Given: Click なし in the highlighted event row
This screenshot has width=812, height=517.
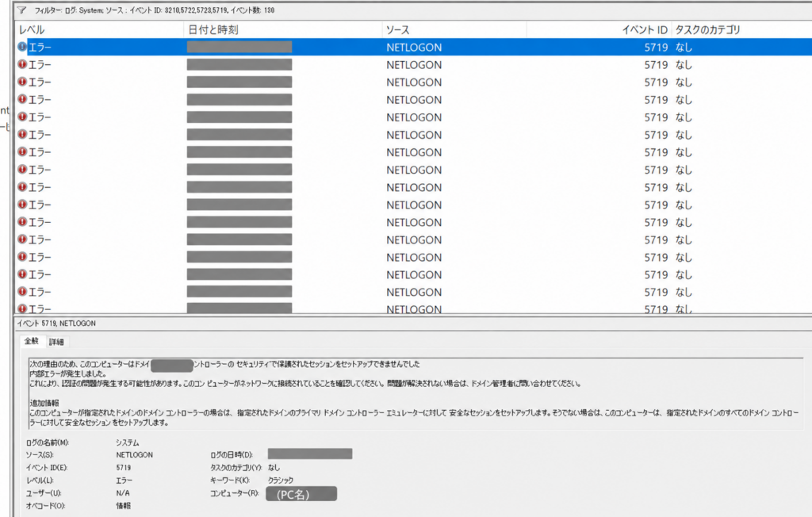Looking at the screenshot, I should (684, 47).
